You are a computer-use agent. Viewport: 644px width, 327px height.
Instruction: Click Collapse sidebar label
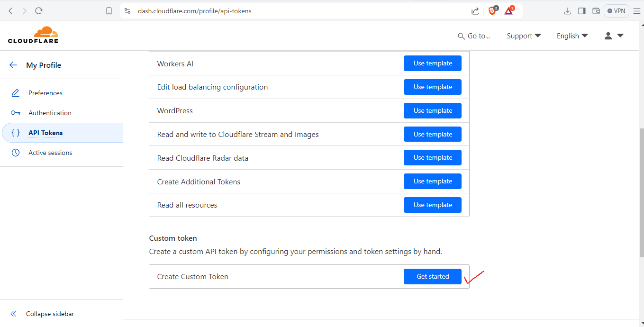50,314
